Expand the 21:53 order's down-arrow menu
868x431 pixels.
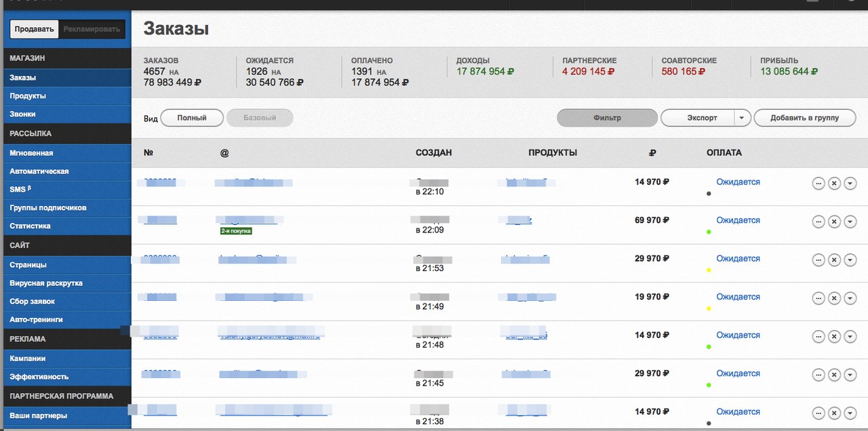pos(850,260)
